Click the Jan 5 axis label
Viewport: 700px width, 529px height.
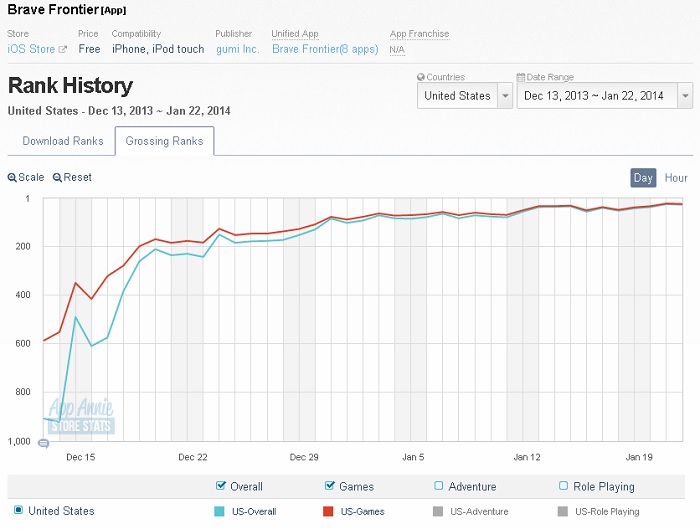[413, 457]
